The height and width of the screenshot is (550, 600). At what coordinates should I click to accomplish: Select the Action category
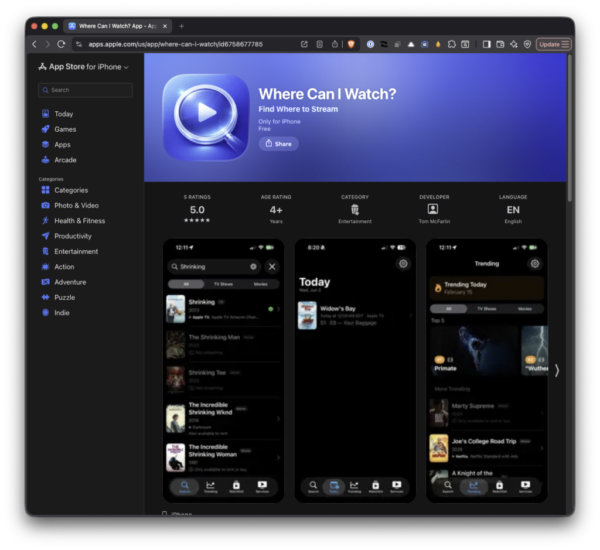tap(58, 267)
